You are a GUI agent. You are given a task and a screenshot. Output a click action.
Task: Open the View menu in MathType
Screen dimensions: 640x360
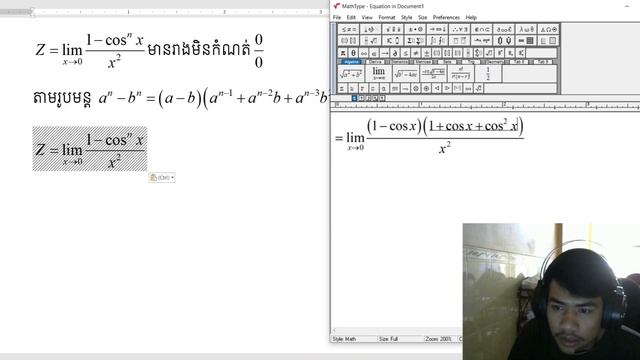(367, 18)
